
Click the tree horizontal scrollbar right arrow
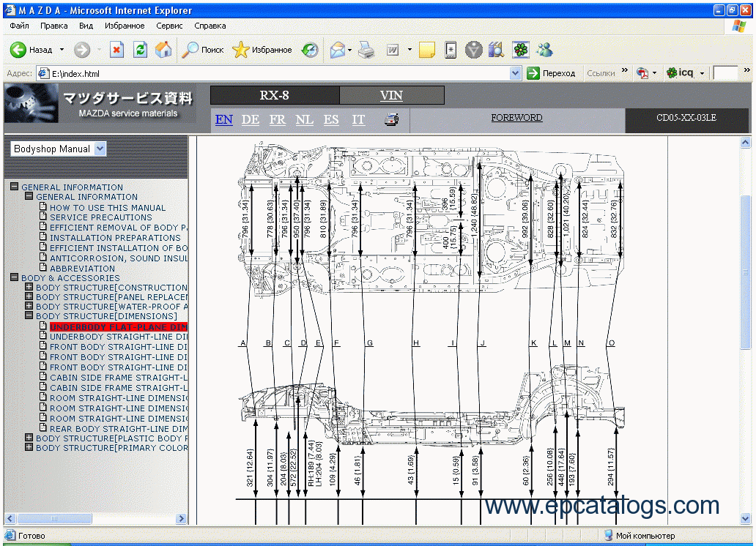(181, 518)
